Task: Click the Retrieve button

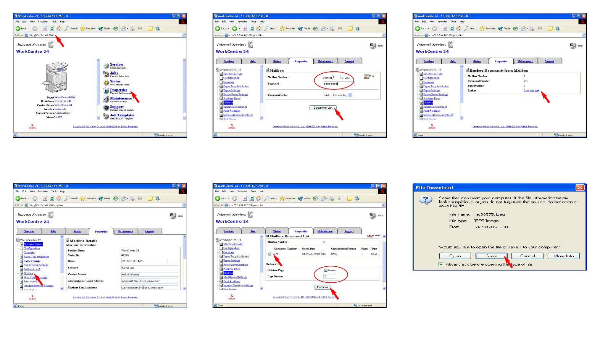Action: [x=323, y=287]
